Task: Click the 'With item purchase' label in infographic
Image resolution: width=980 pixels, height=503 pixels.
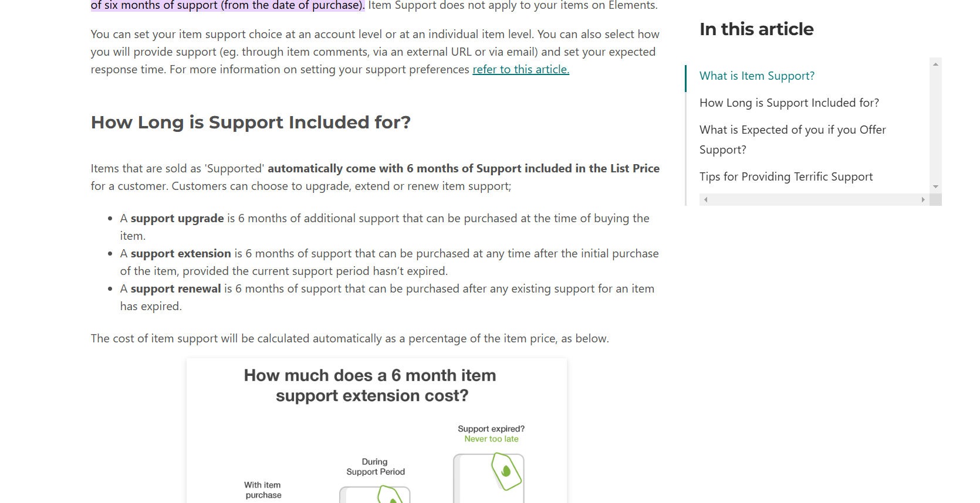Action: [x=263, y=490]
